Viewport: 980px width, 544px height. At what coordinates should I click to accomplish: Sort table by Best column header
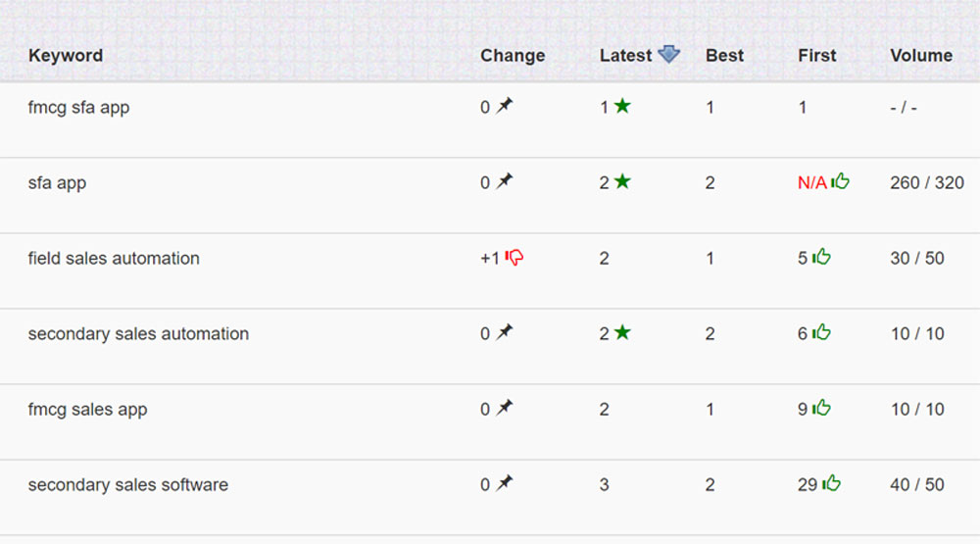[x=724, y=56]
